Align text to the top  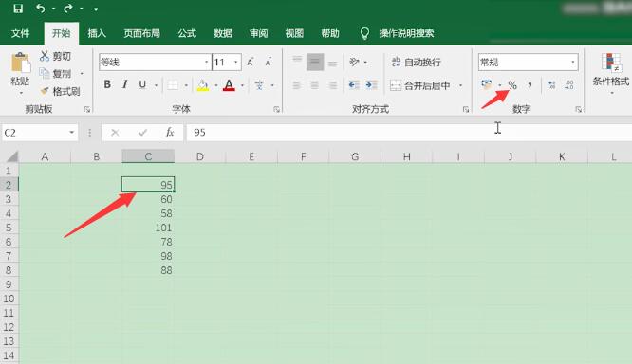click(297, 59)
